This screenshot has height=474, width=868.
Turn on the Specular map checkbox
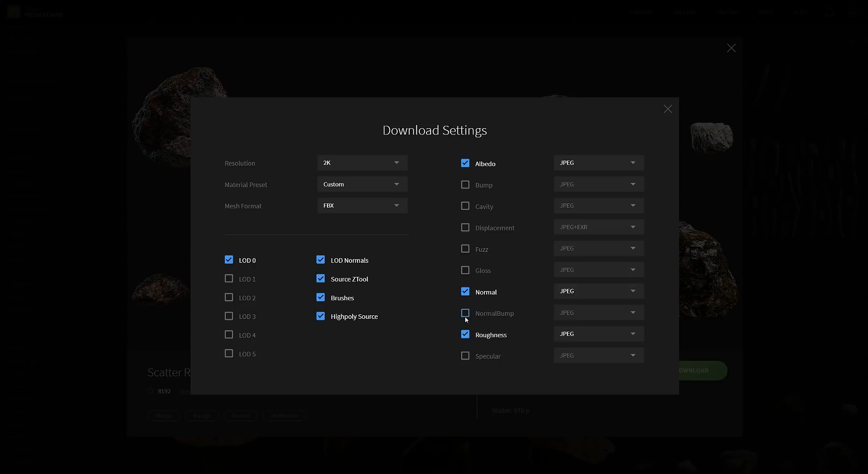(x=465, y=356)
